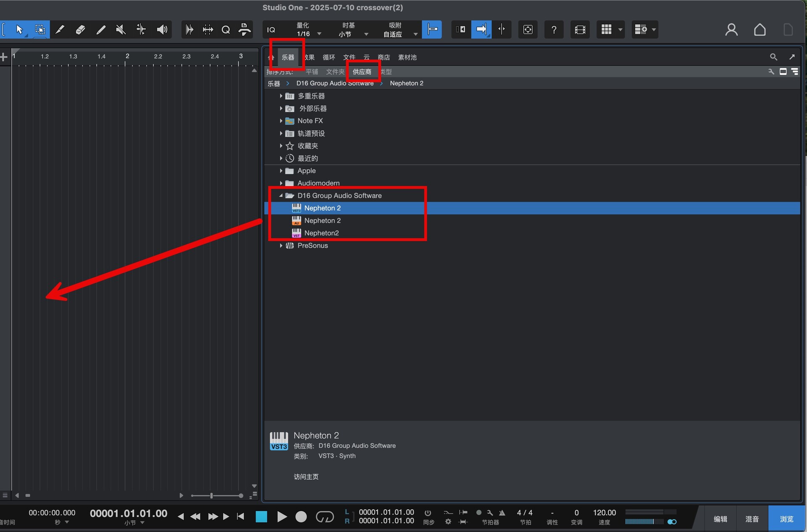Detach the browser with arrow icon
This screenshot has width=807, height=532.
[x=792, y=57]
